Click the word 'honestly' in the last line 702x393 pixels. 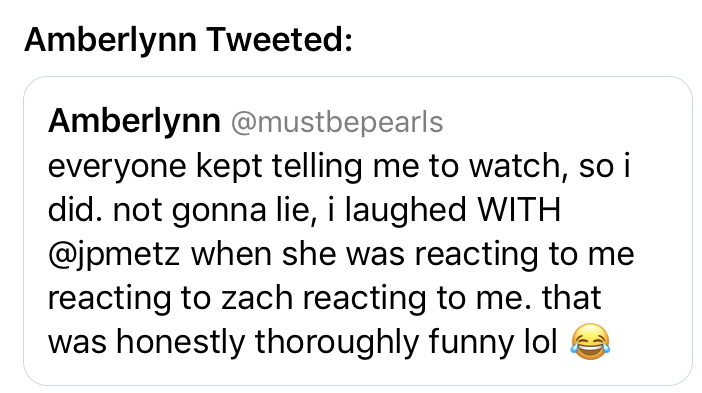tap(180, 343)
